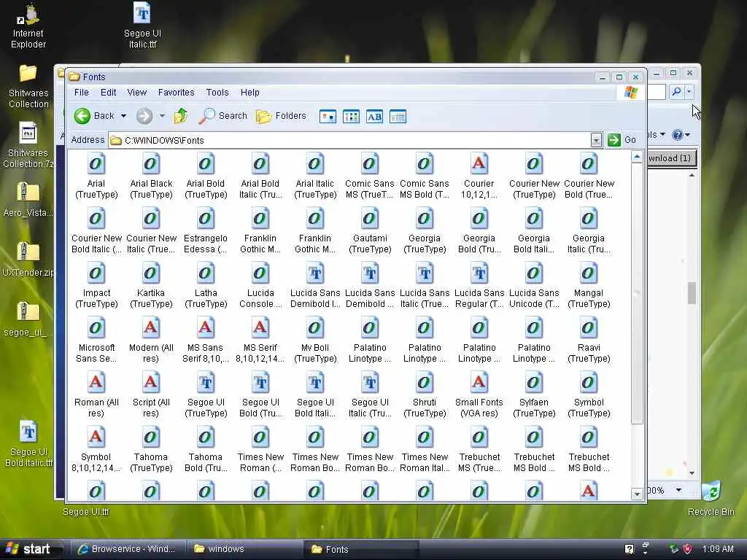The height and width of the screenshot is (560, 747).
Task: Select Raavi (TrueType) font label
Action: coord(589,353)
